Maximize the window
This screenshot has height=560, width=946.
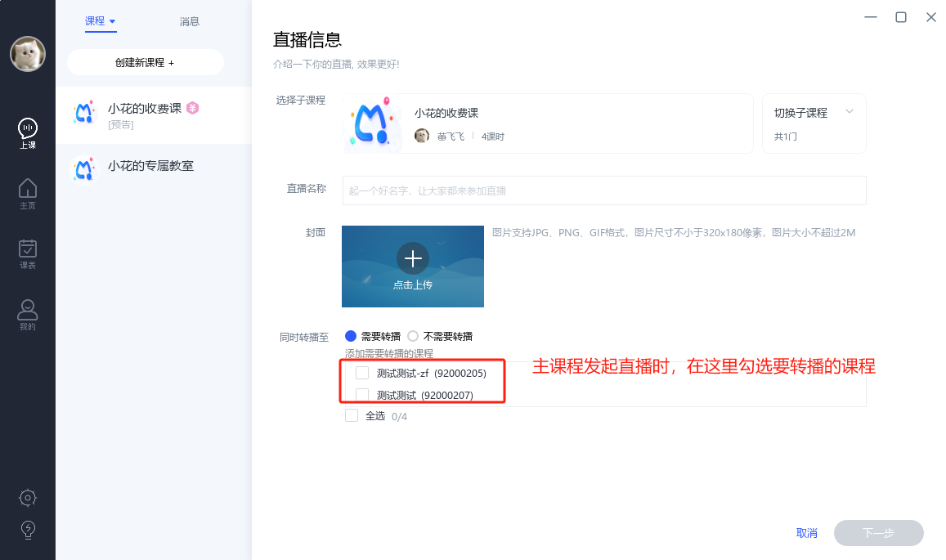[901, 17]
